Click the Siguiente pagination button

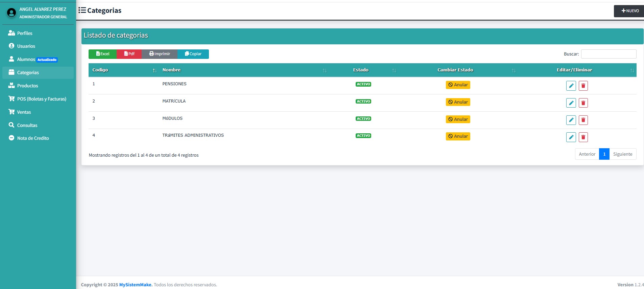(622, 154)
